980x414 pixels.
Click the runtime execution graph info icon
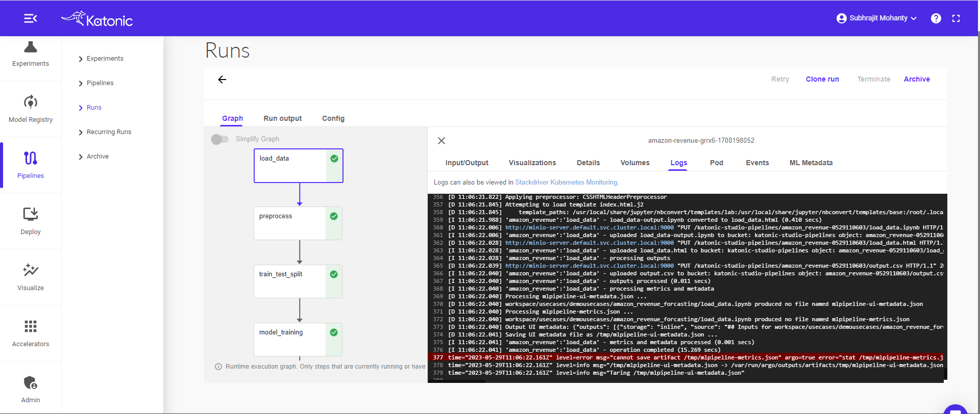[218, 367]
